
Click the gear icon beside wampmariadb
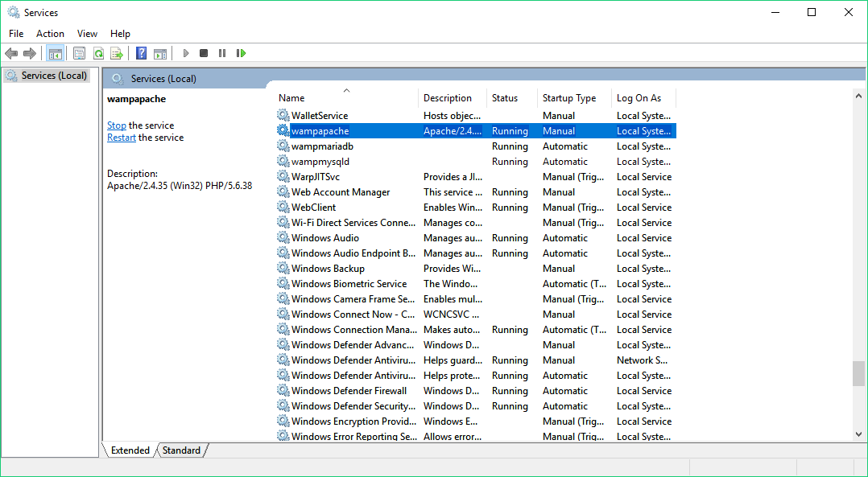[283, 146]
